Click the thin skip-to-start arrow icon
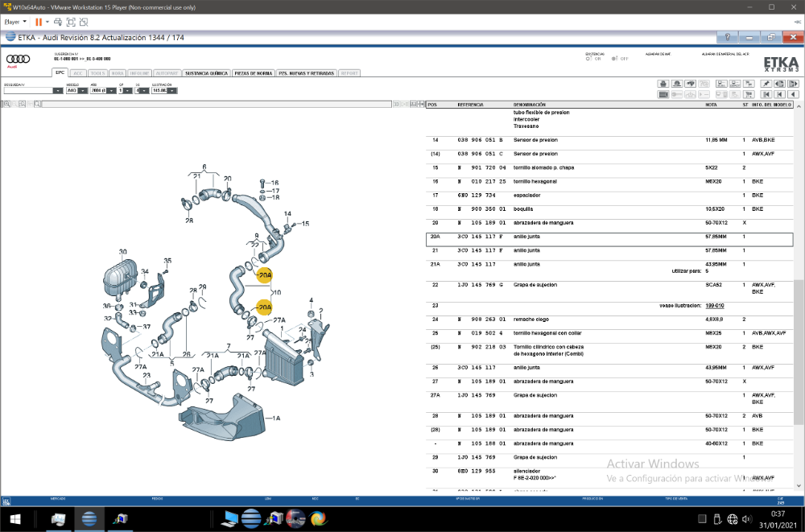805x532 pixels. [779, 94]
